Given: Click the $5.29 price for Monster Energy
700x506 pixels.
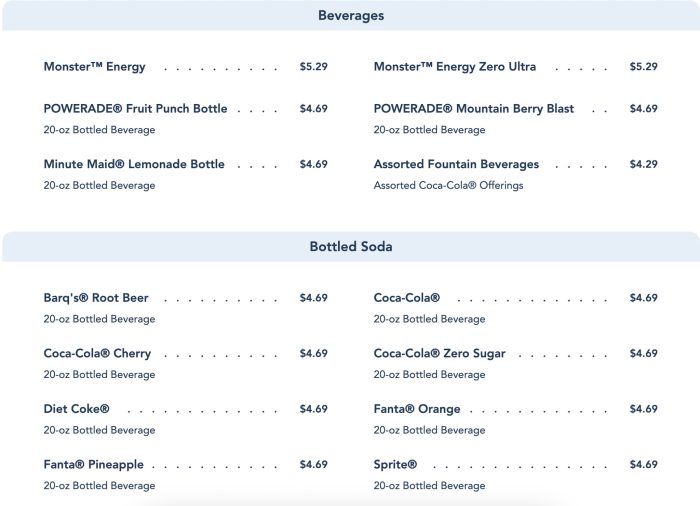Looking at the screenshot, I should point(313,67).
